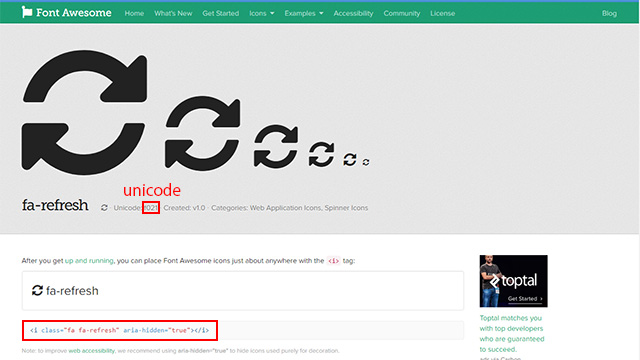Click the 'Created: v1.0' text
640x360 pixels.
[184, 208]
